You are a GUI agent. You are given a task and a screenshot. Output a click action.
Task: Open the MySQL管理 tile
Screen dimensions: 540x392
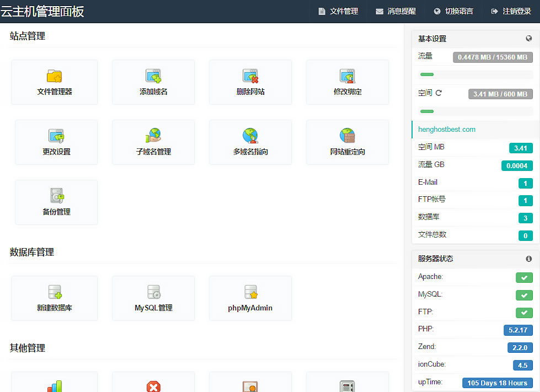153,298
